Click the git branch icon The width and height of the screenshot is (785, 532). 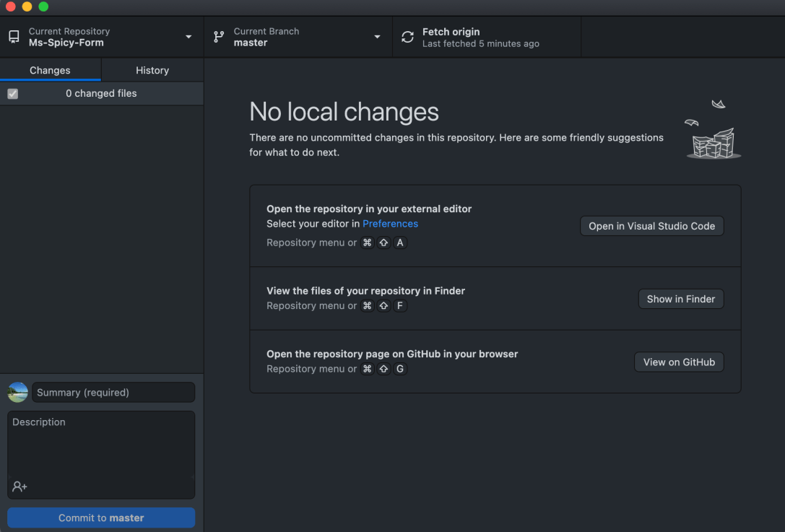coord(219,37)
